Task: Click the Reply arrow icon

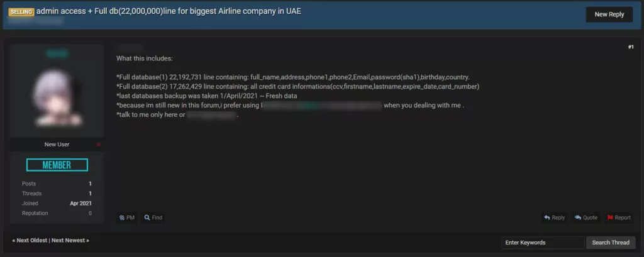Action: pos(547,217)
